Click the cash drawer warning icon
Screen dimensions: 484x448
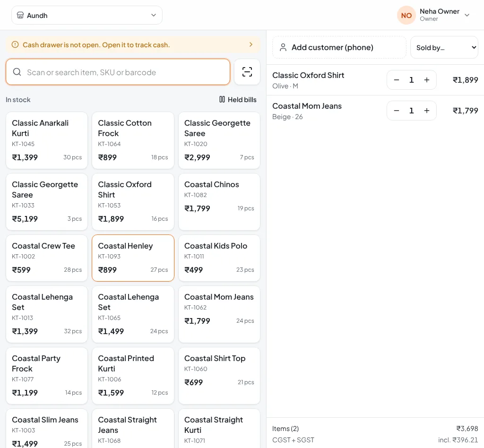click(15, 45)
